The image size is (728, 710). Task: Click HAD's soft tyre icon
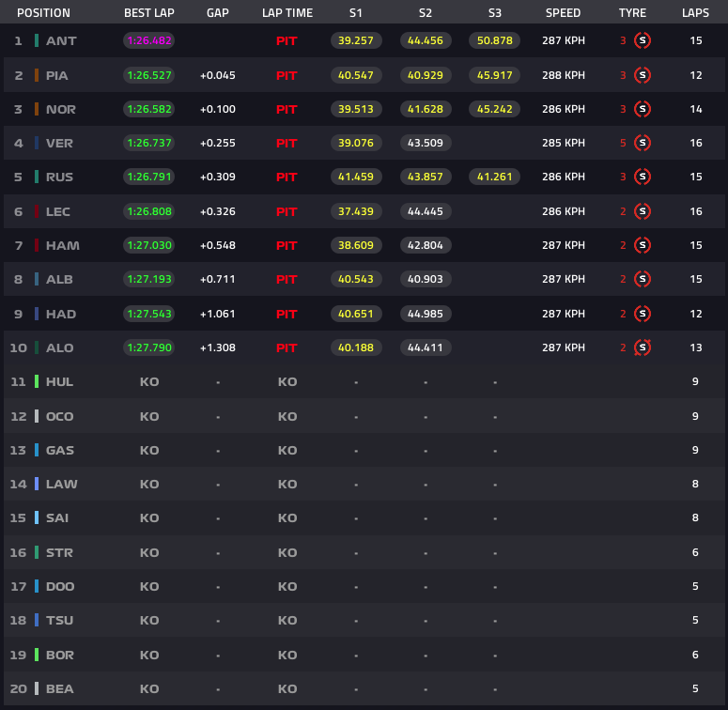[643, 314]
